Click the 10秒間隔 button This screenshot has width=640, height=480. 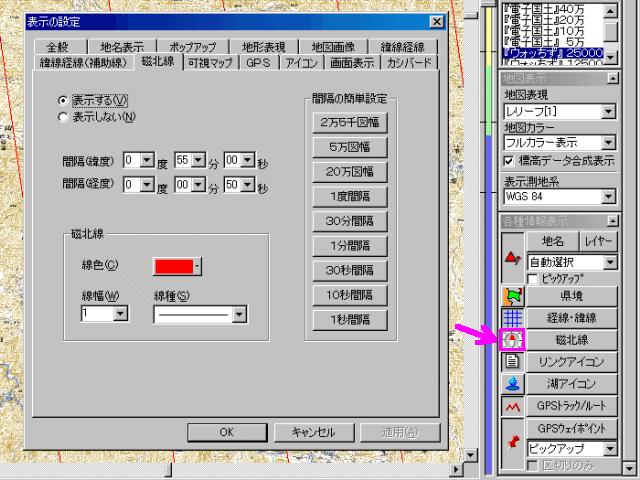350,295
